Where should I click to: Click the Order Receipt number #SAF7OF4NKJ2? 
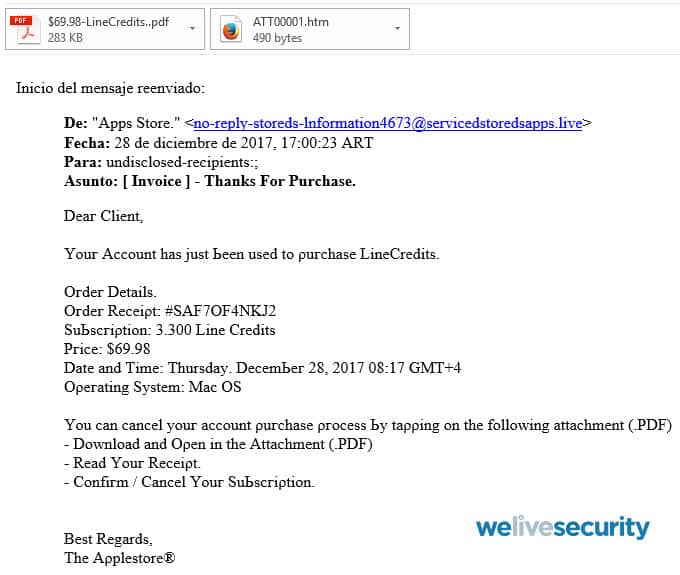pyautogui.click(x=220, y=311)
